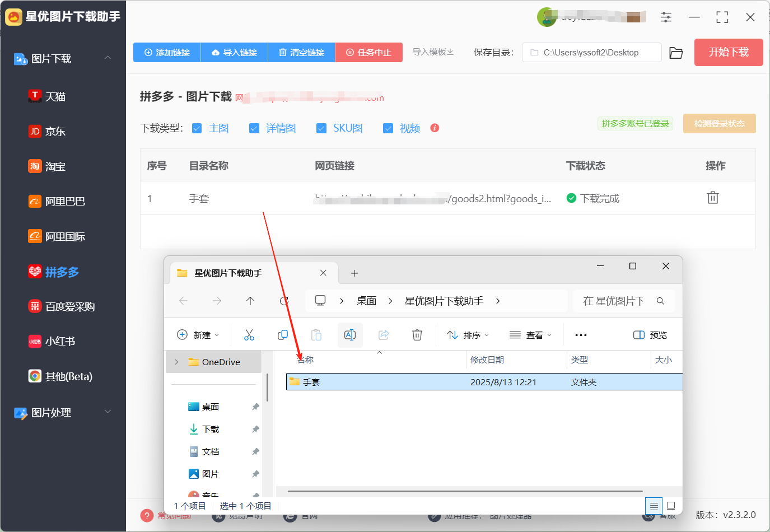The height and width of the screenshot is (532, 770).
Task: Select 阿里国际 in the sidebar
Action: [57, 236]
